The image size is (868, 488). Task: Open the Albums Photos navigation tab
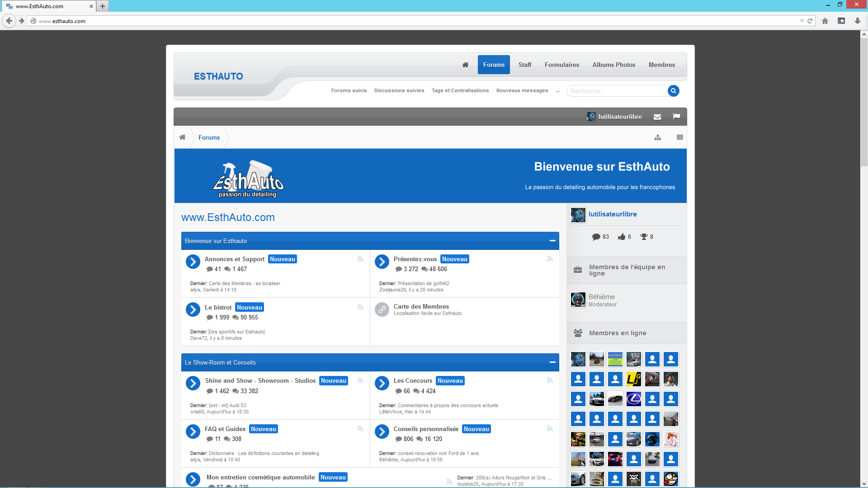click(614, 65)
